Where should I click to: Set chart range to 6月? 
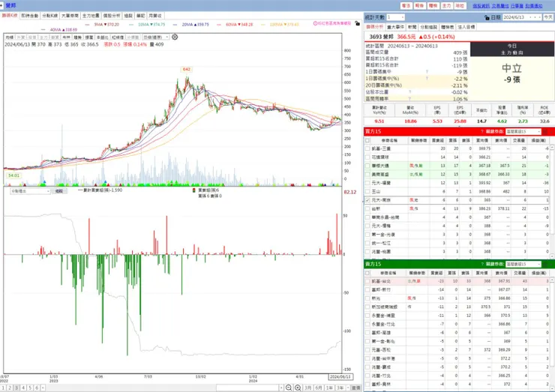click(319, 388)
